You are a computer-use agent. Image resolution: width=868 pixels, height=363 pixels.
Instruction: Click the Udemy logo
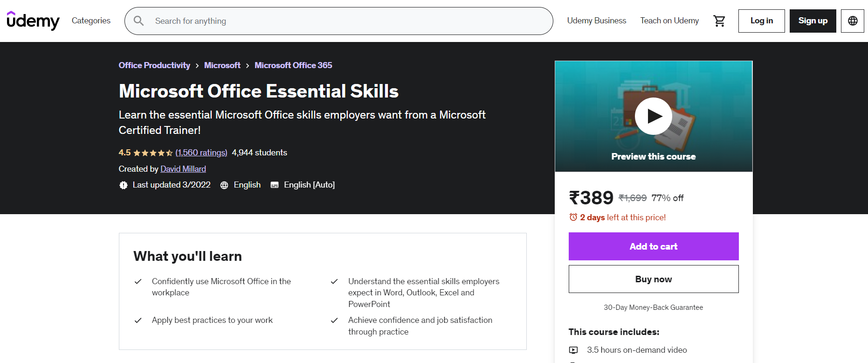[33, 21]
